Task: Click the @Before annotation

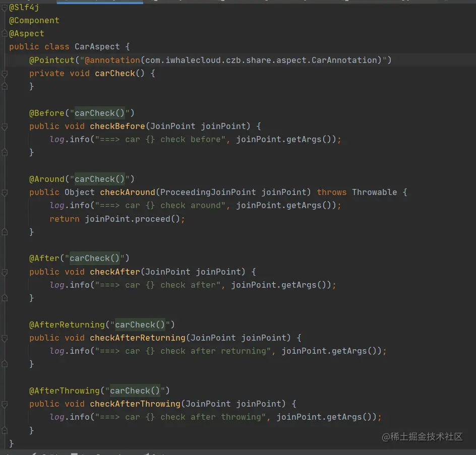Action: (47, 113)
